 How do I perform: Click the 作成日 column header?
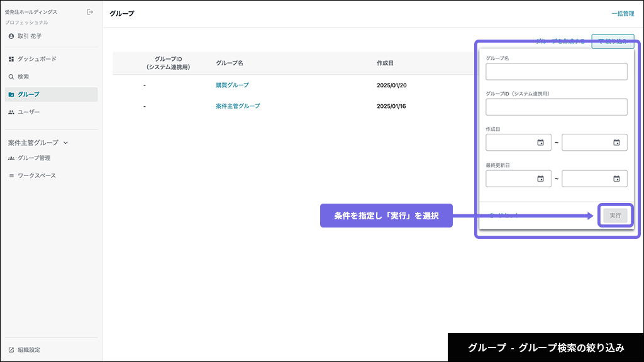(x=386, y=63)
